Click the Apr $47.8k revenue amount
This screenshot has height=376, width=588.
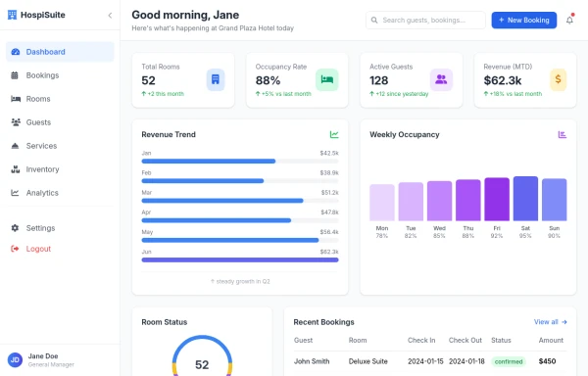click(329, 212)
